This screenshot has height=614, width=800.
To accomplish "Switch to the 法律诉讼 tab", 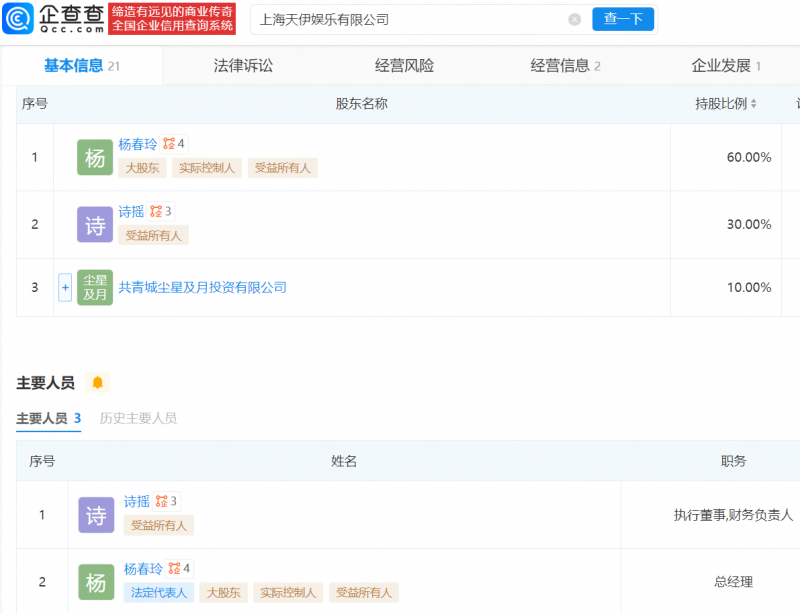I will pyautogui.click(x=243, y=66).
